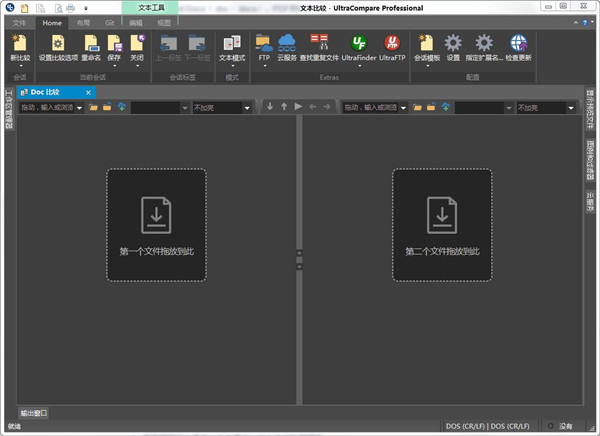600x436 pixels.
Task: Click second-file pane cloud download icon
Action: [445, 107]
